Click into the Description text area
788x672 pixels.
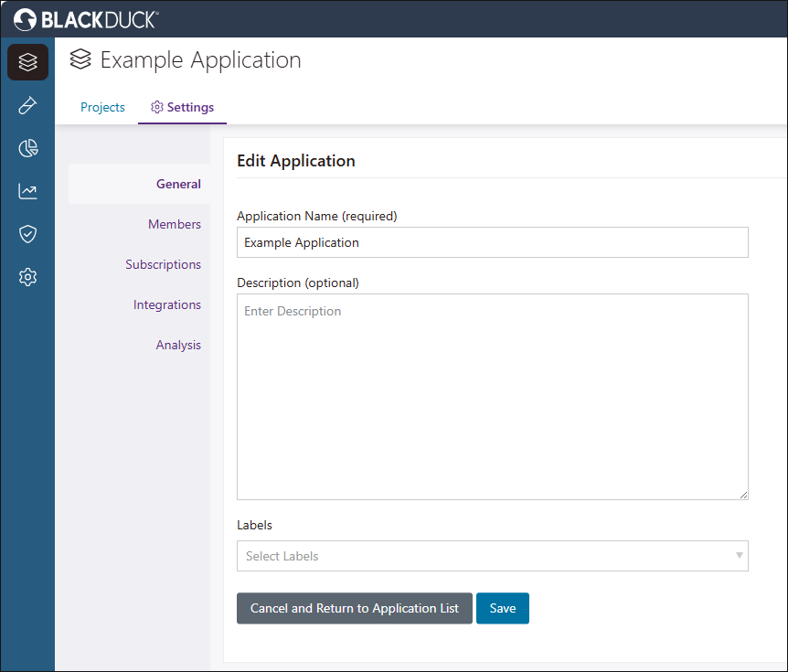[493, 397]
